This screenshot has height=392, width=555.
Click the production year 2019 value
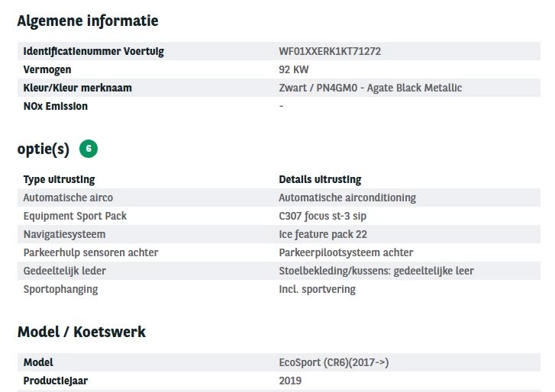(290, 381)
